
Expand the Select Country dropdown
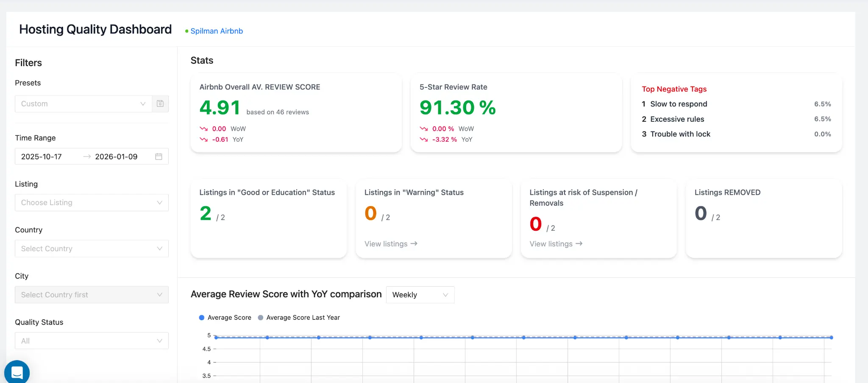92,249
